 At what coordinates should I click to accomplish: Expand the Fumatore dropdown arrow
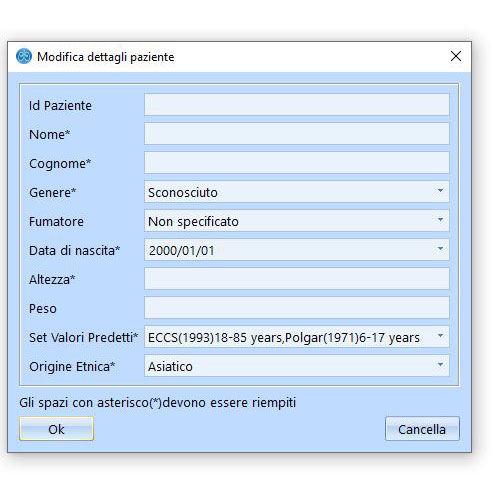[440, 220]
